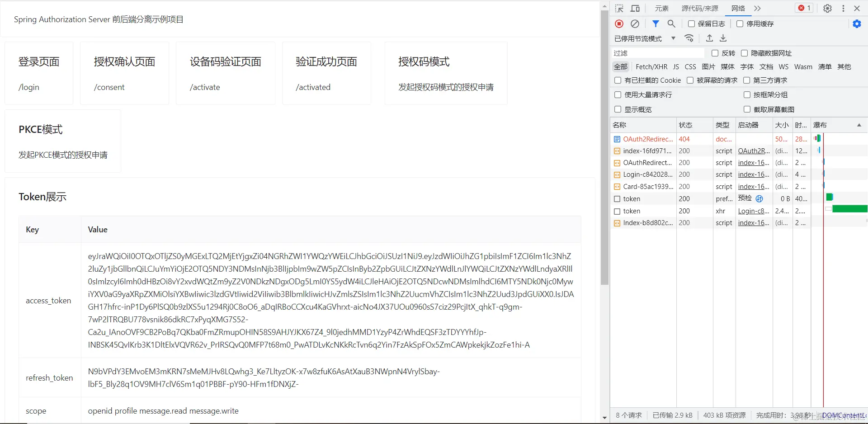Click script icon of Card-85ac1939 row
This screenshot has height=424, width=868.
click(617, 187)
